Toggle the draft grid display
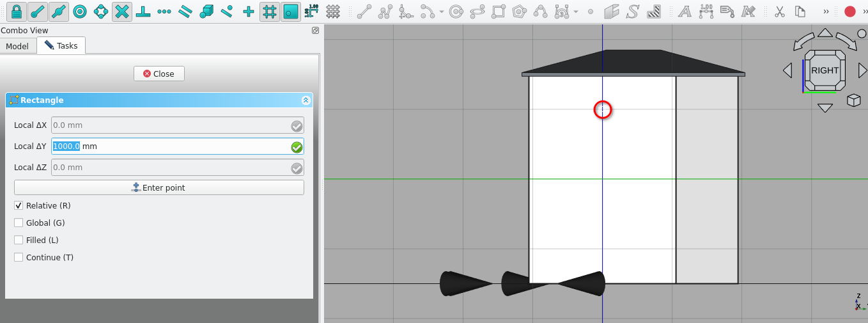Image resolution: width=868 pixels, height=323 pixels. coord(332,12)
